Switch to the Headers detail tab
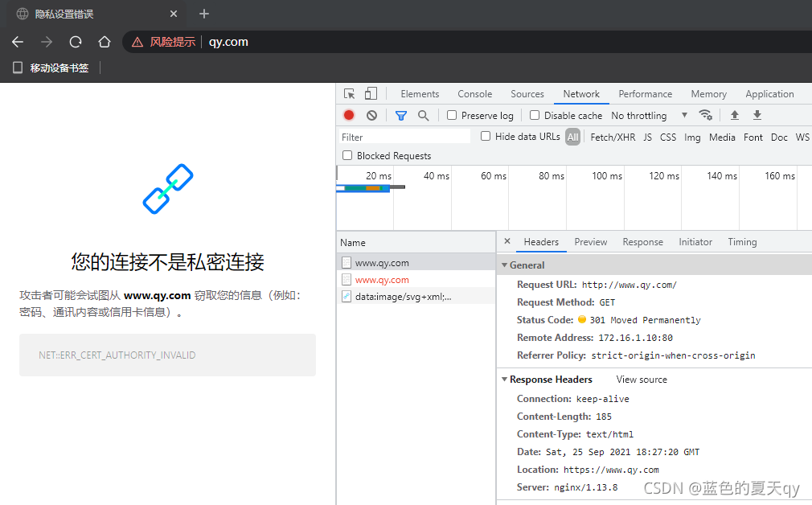 (541, 242)
